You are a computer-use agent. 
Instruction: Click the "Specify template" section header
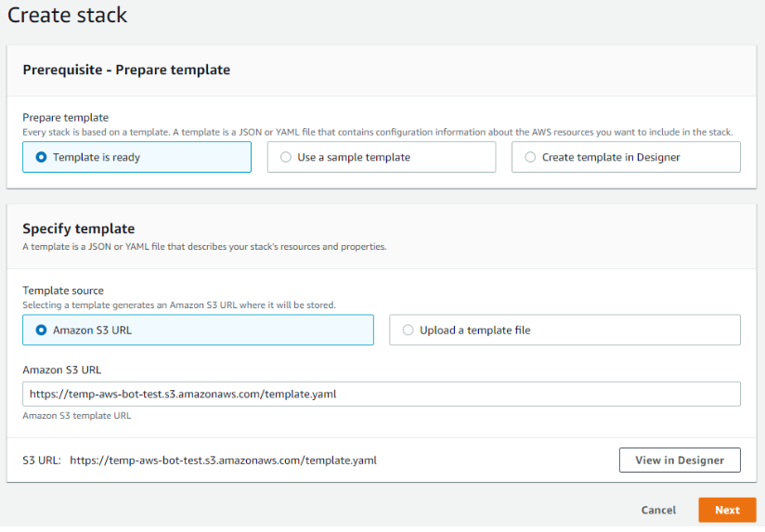click(x=79, y=228)
